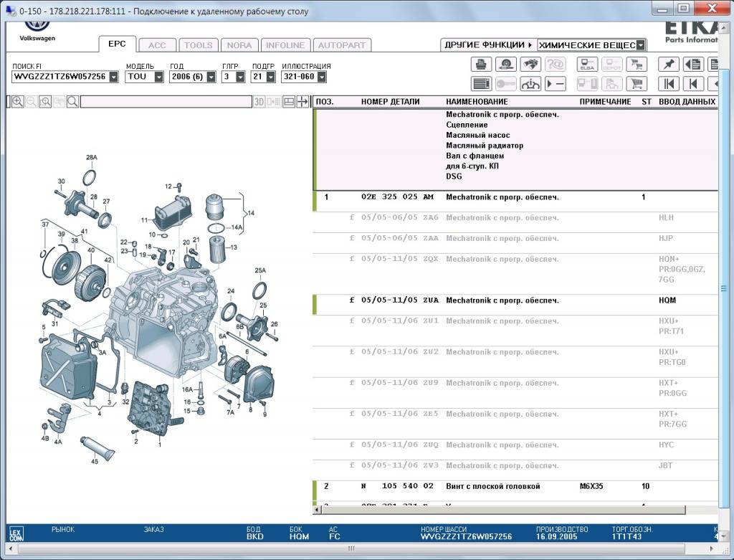
Task: Click the НАИМЕНОВАНИЕ column header
Action: [477, 102]
